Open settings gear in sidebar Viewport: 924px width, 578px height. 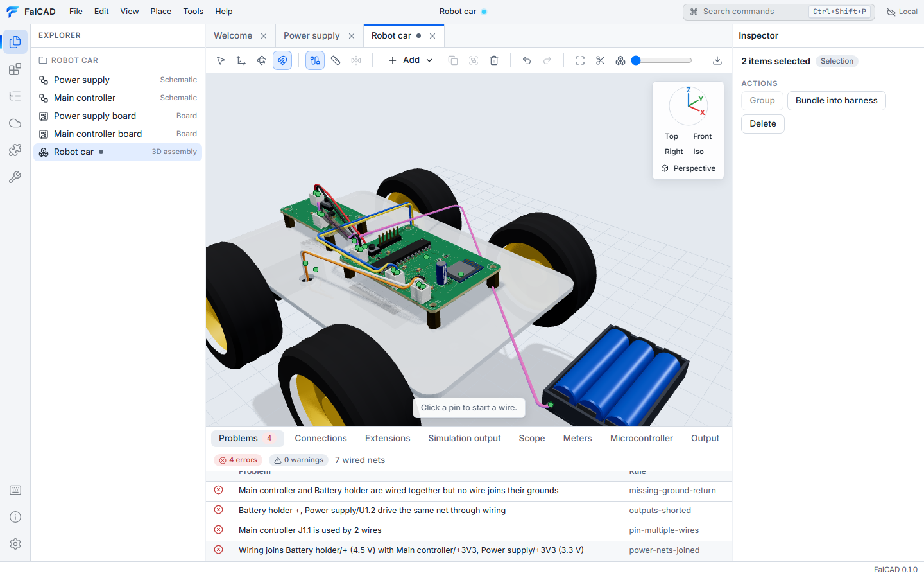[15, 544]
